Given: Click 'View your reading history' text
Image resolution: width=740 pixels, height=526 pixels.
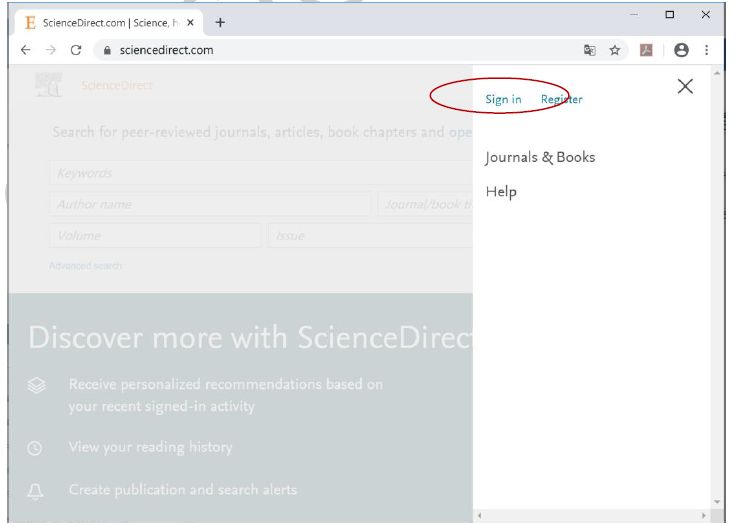Looking at the screenshot, I should click(151, 447).
